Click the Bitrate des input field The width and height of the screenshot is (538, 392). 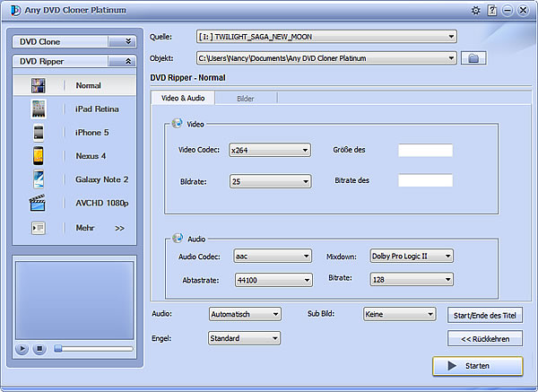pos(425,180)
